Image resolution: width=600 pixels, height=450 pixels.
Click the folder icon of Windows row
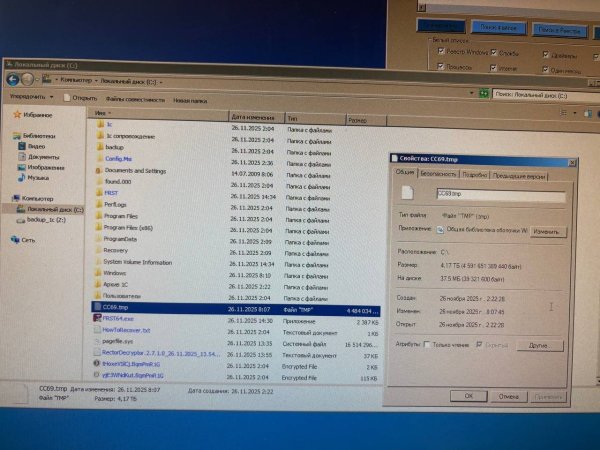tap(98, 273)
